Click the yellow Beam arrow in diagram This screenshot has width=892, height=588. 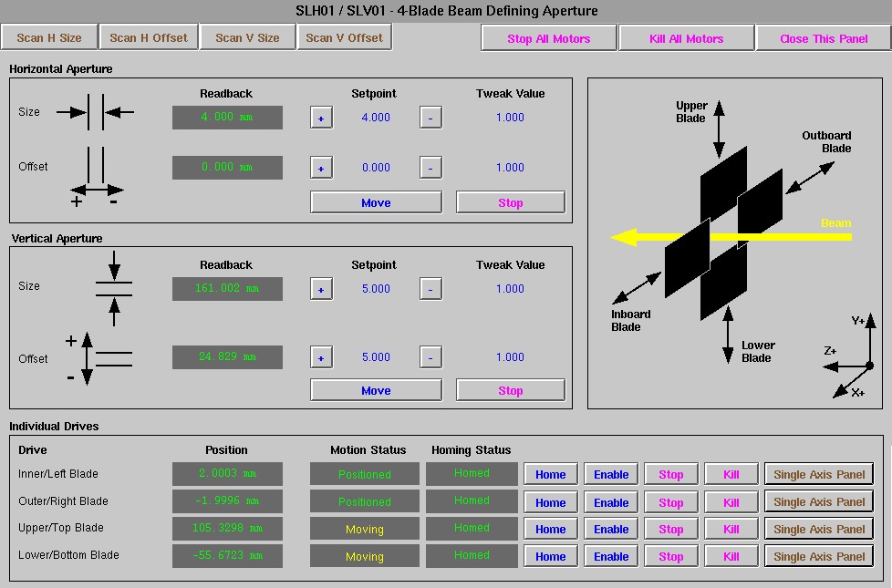pyautogui.click(x=731, y=236)
